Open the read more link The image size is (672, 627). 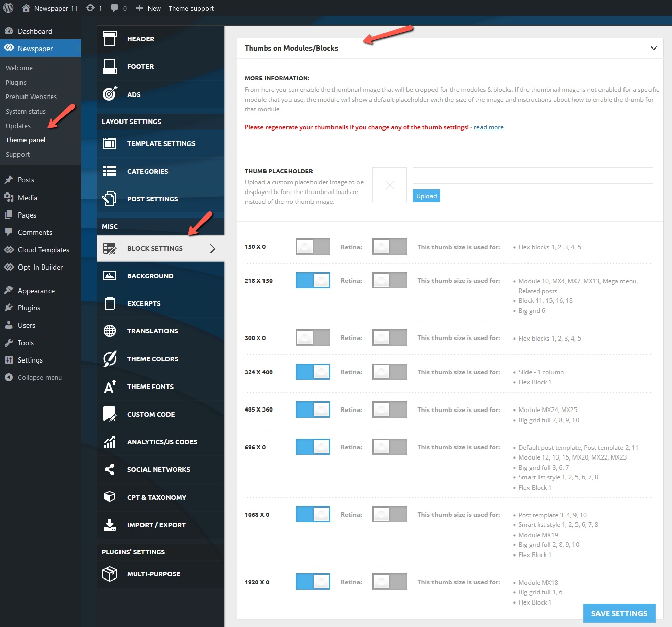[x=489, y=127]
